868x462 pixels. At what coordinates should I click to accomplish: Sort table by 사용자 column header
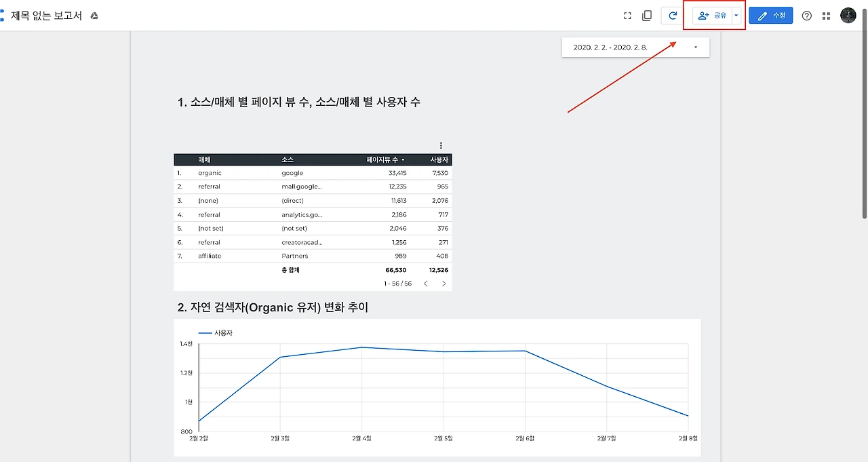click(x=439, y=159)
